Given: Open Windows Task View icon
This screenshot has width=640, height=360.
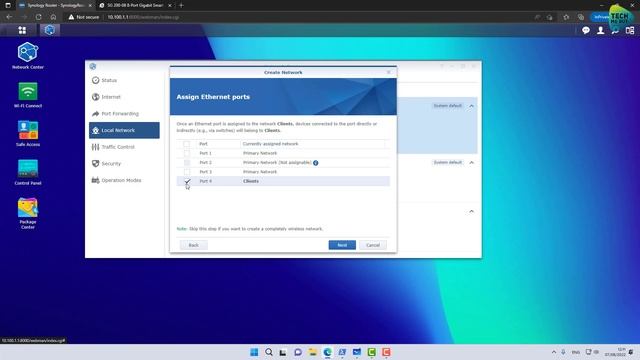Looking at the screenshot, I should coord(283,352).
